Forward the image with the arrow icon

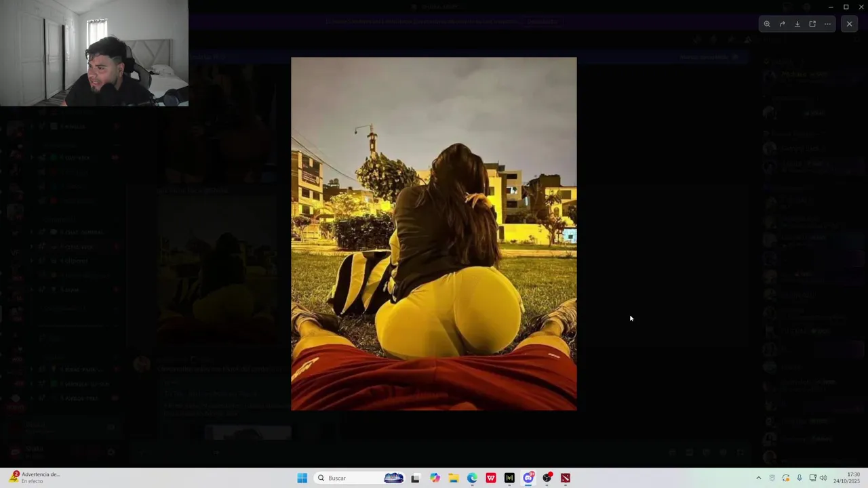(782, 24)
